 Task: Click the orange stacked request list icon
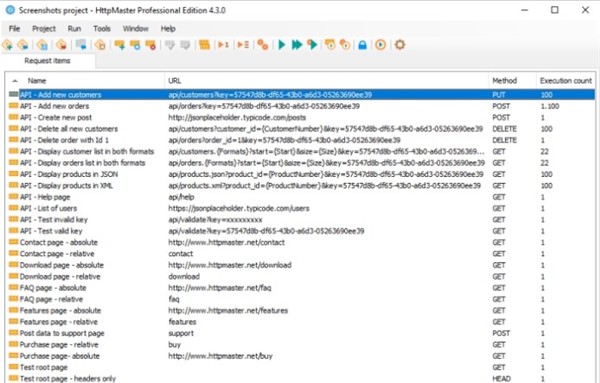tap(204, 45)
